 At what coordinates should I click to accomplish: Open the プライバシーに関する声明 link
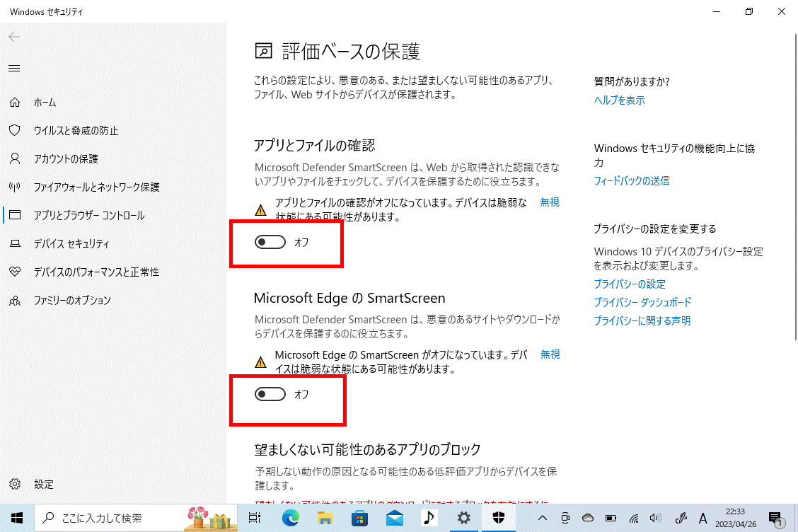(642, 320)
